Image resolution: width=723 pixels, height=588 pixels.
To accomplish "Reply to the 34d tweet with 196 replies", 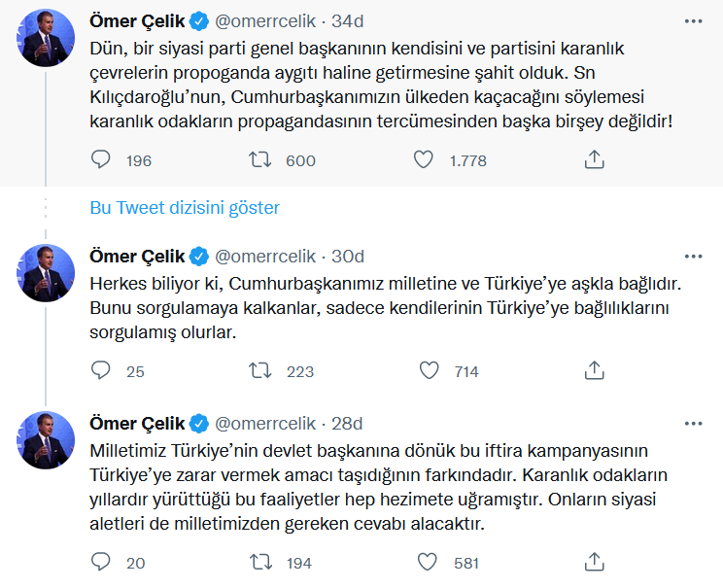I will (100, 159).
